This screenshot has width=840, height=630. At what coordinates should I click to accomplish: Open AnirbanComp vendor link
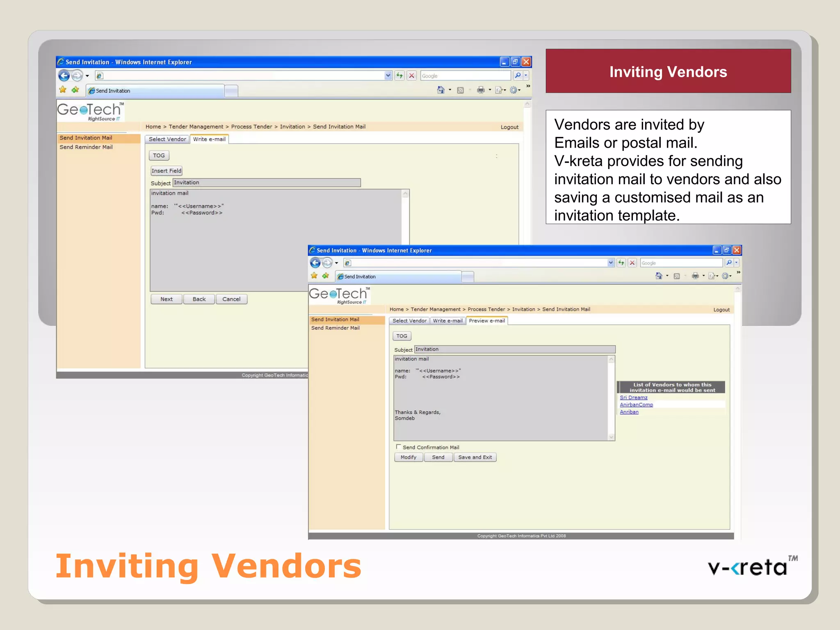pos(636,405)
